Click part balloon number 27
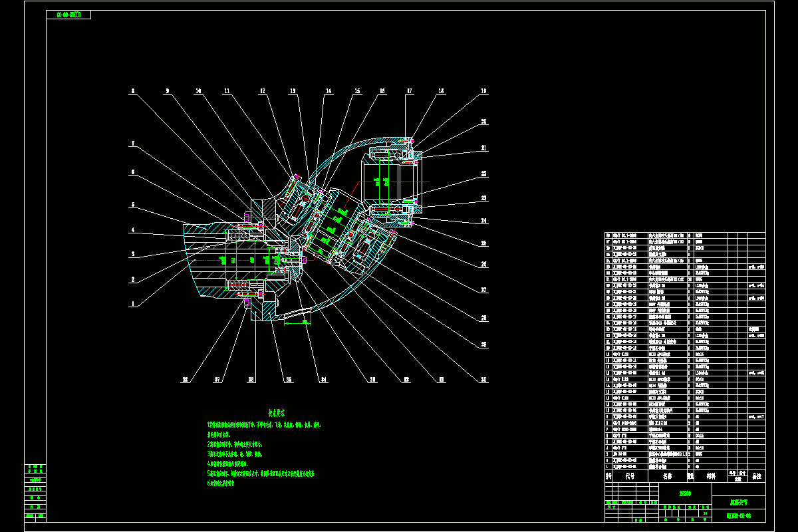Viewport: 798px width, 532px height. [x=483, y=290]
